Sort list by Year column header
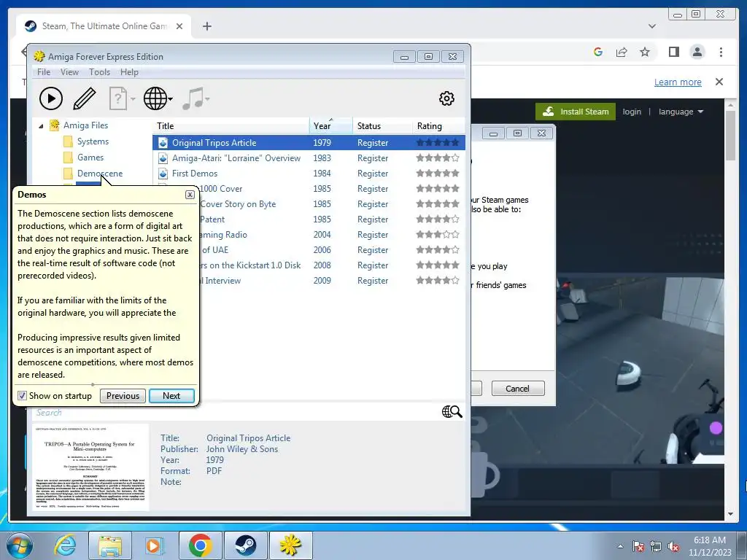Image resolution: width=747 pixels, height=560 pixels. (x=330, y=125)
